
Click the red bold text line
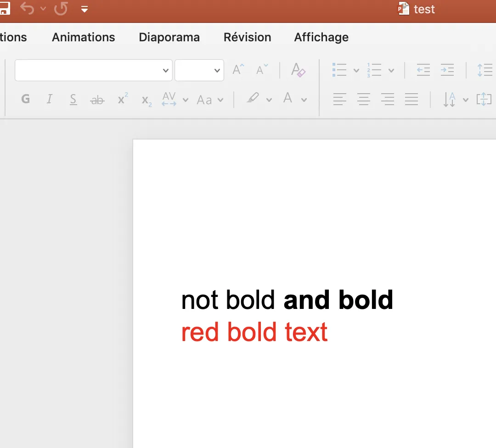click(254, 332)
